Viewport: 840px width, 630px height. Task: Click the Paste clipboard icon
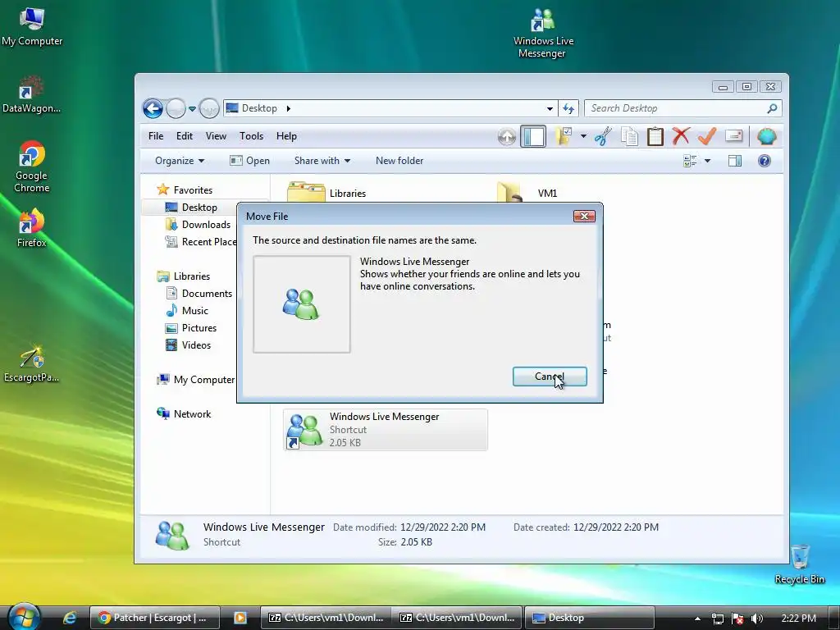[655, 137]
